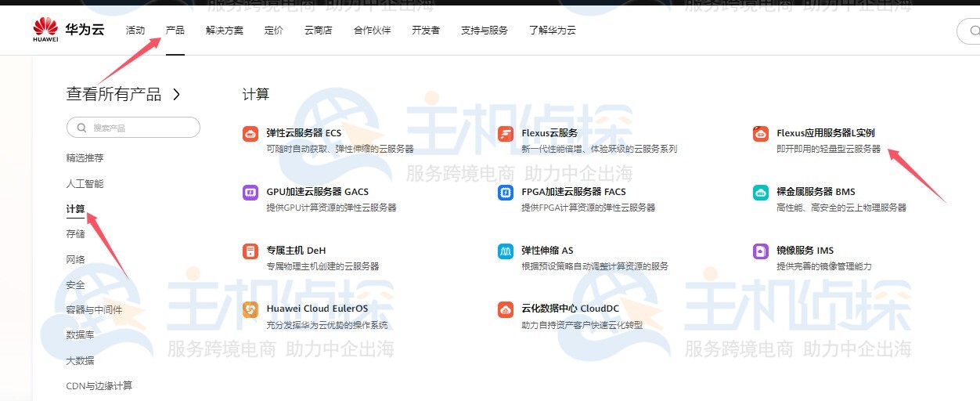Open the Flexus应用服务器L实例 link
This screenshot has width=980, height=401.
pyautogui.click(x=826, y=133)
